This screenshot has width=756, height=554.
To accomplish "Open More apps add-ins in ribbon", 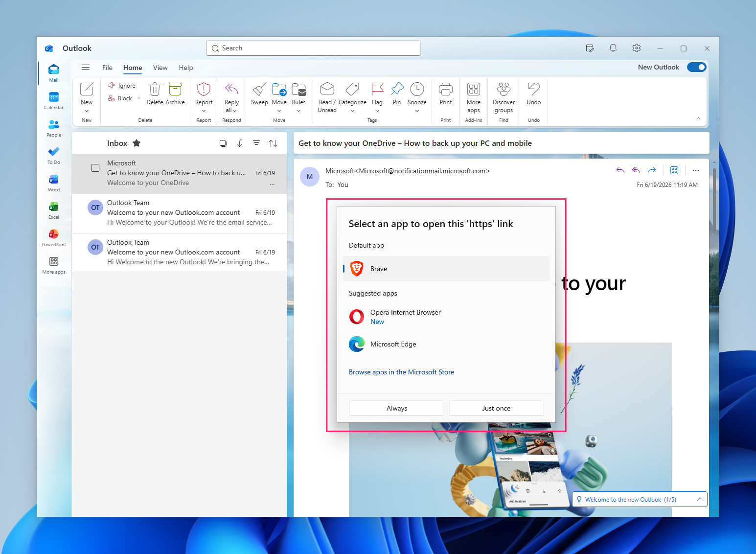I will (x=474, y=97).
